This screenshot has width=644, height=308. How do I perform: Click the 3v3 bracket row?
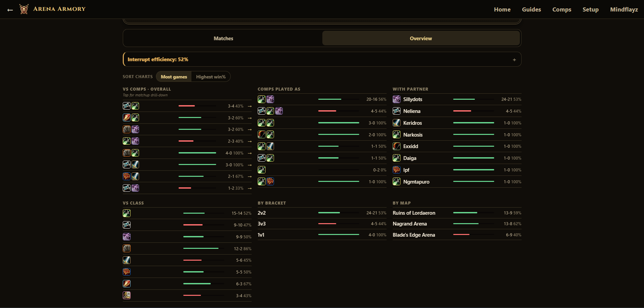coord(322,224)
